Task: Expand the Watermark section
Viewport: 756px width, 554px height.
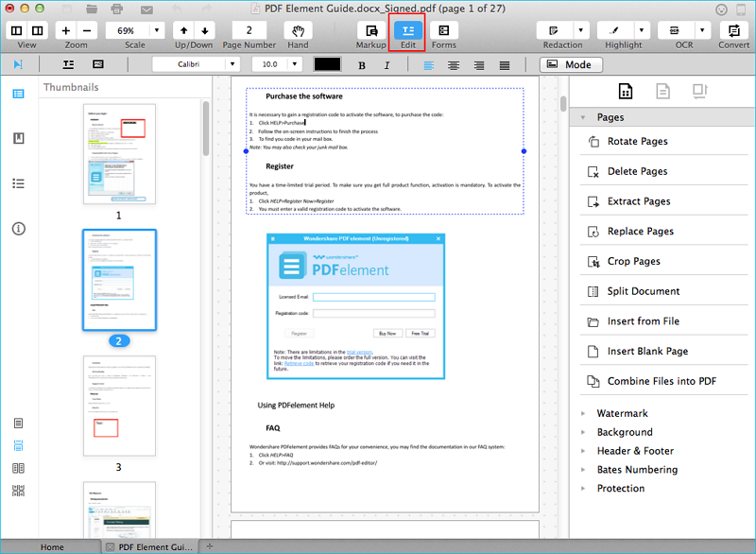Action: point(583,414)
